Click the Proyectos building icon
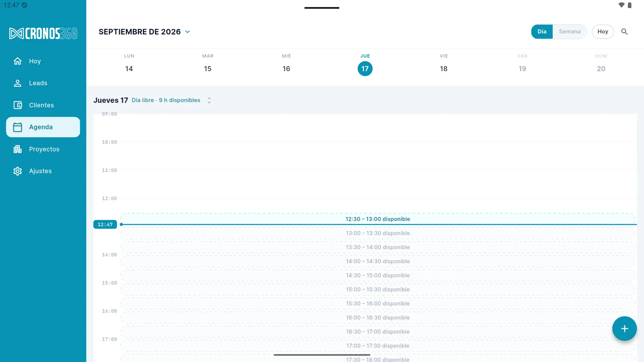The height and width of the screenshot is (362, 644). pyautogui.click(x=17, y=149)
